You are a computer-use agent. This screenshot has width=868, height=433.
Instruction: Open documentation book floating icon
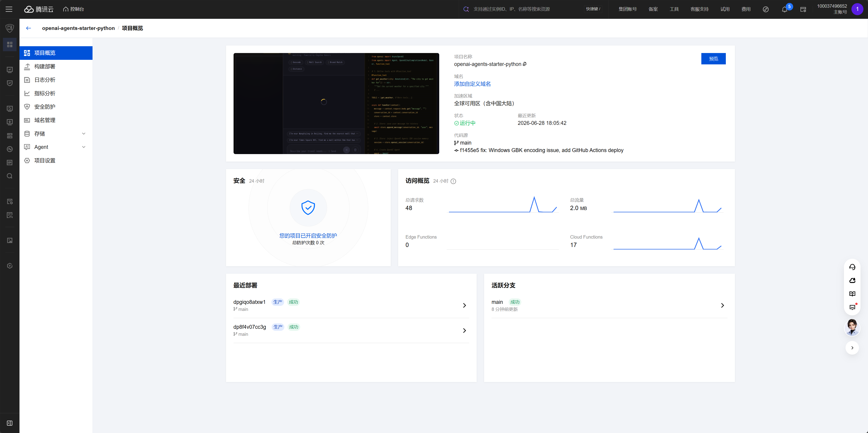(x=852, y=294)
